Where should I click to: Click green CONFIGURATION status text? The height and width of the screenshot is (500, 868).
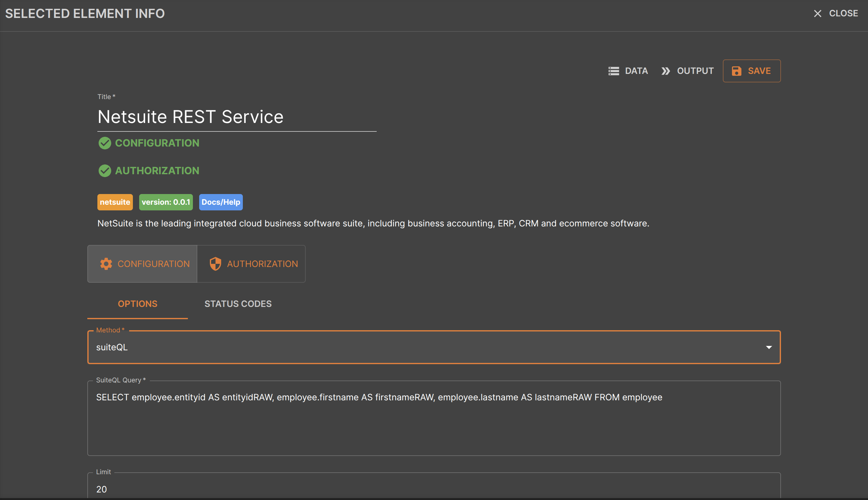point(157,143)
